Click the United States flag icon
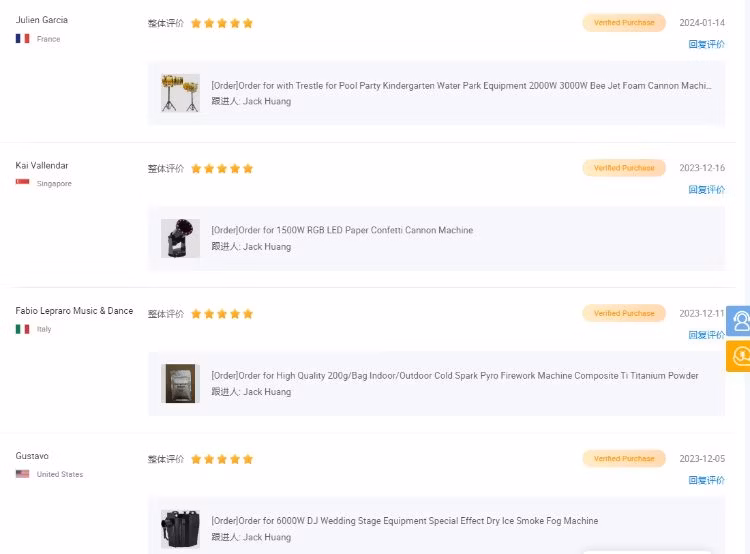 coord(22,474)
